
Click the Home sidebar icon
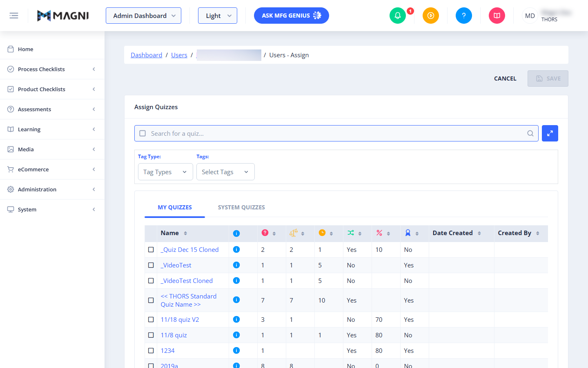pyautogui.click(x=11, y=49)
